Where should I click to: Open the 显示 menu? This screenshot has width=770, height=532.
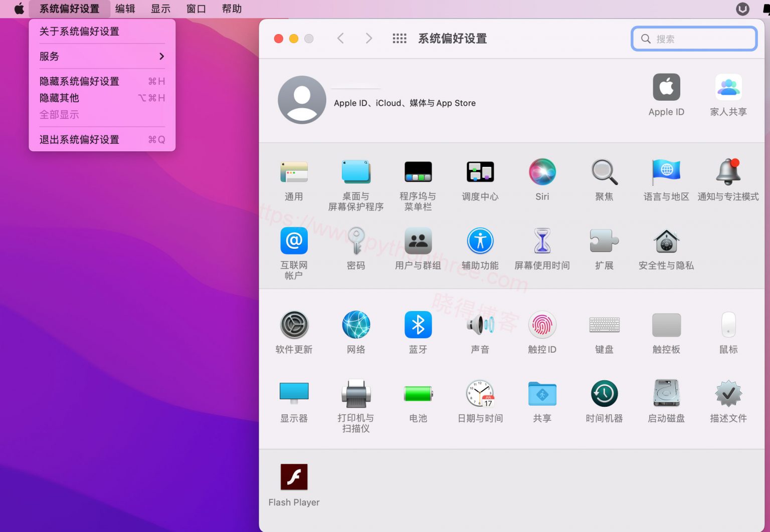pyautogui.click(x=161, y=9)
